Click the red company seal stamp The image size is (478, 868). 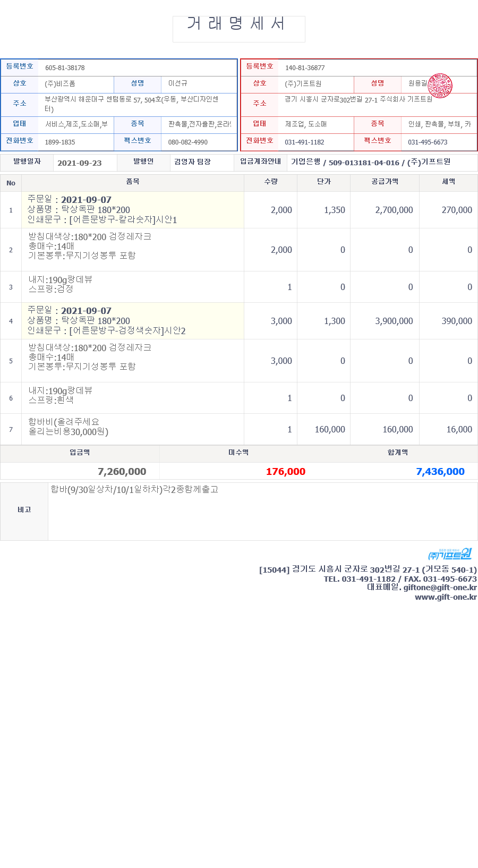(440, 86)
